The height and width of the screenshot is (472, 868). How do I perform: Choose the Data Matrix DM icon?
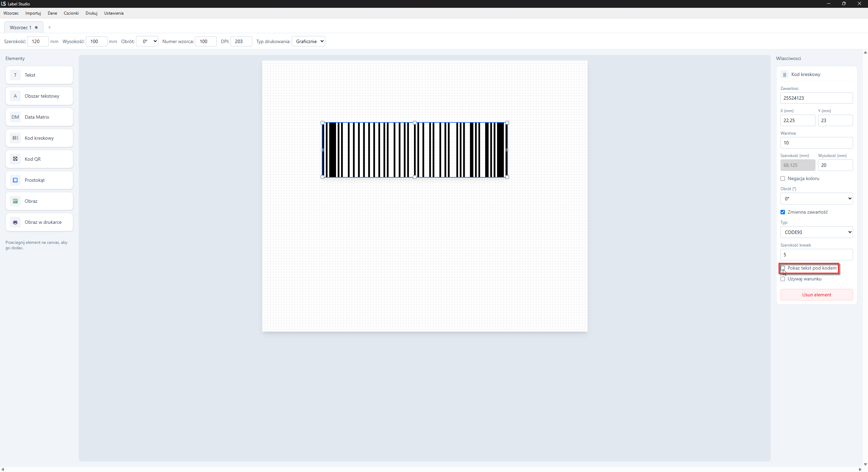coord(15,117)
